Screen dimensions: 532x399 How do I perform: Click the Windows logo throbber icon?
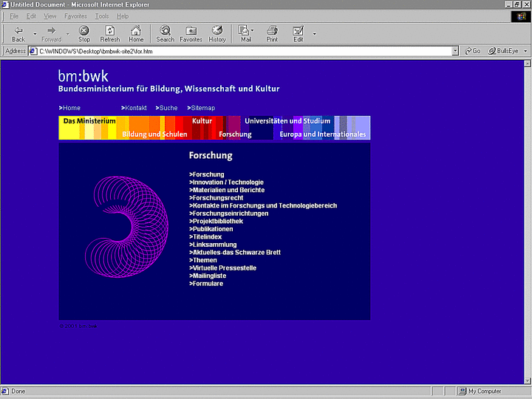point(521,16)
